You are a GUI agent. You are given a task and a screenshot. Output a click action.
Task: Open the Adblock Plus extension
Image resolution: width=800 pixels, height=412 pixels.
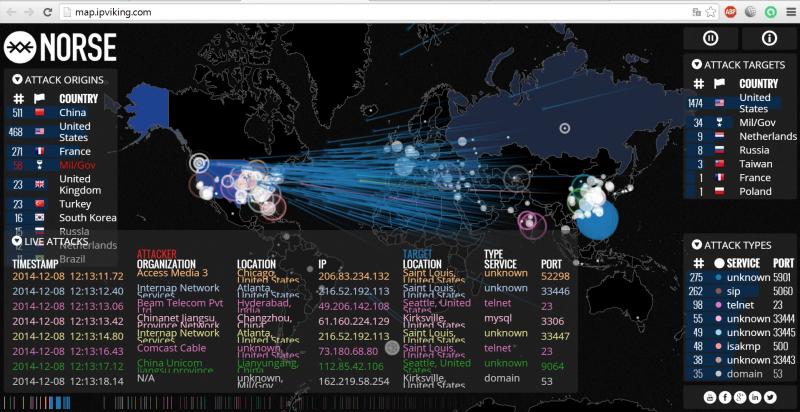point(731,12)
